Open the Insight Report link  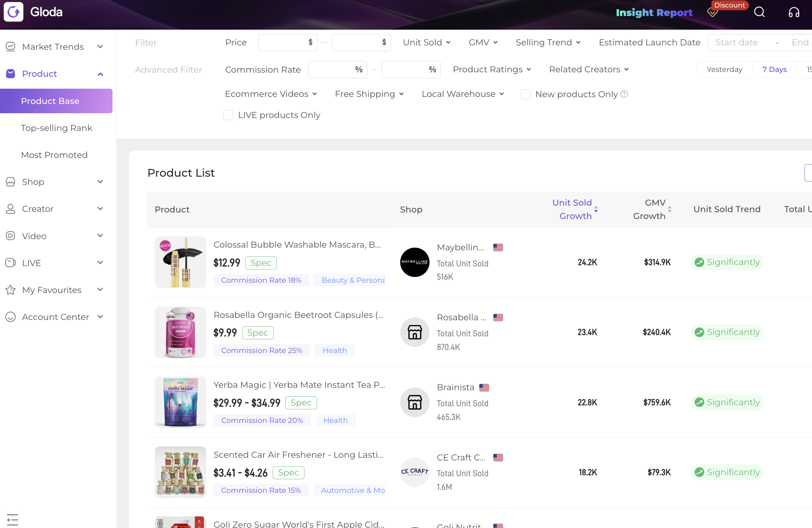click(654, 13)
